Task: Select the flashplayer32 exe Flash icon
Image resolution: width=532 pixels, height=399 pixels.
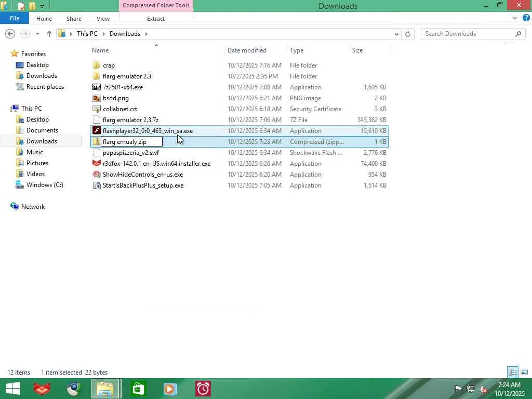Action: pyautogui.click(x=97, y=130)
